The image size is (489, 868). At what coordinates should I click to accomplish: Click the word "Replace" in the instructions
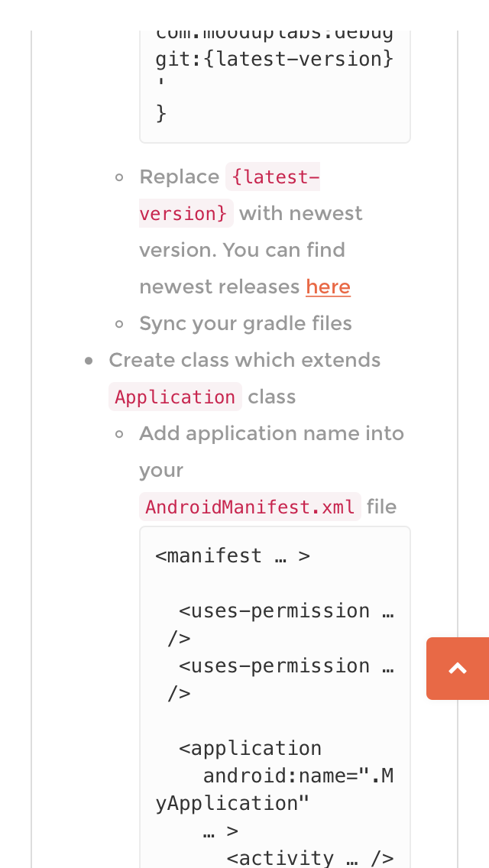179,177
